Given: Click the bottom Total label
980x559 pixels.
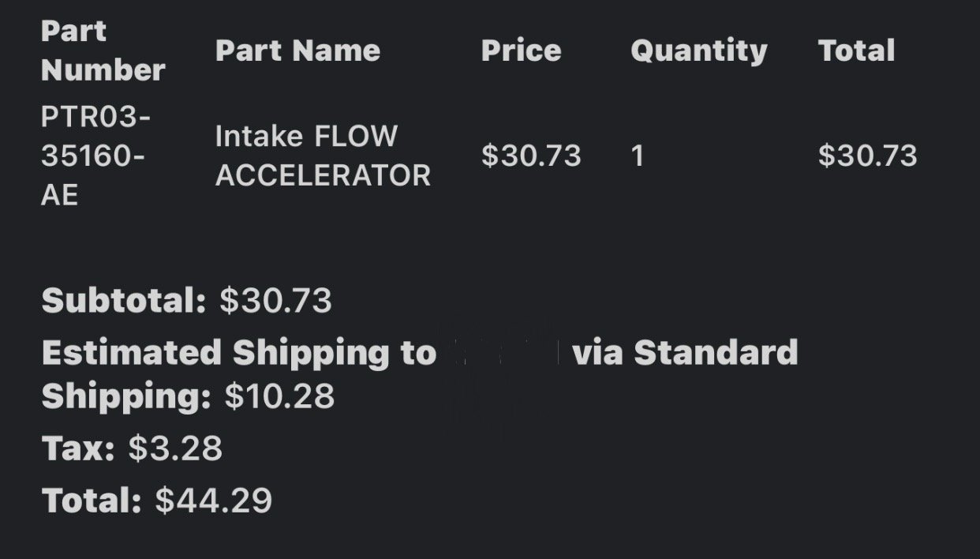Looking at the screenshot, I should pos(92,501).
